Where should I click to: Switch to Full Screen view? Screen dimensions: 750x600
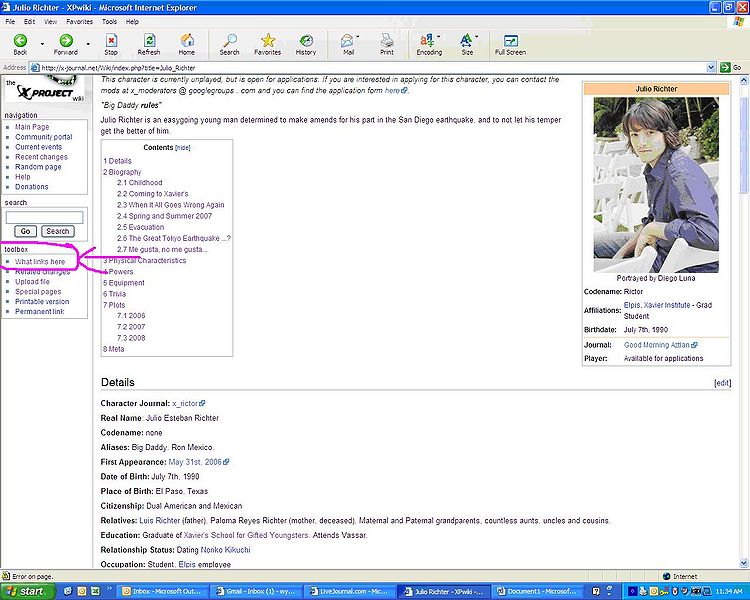click(x=510, y=44)
